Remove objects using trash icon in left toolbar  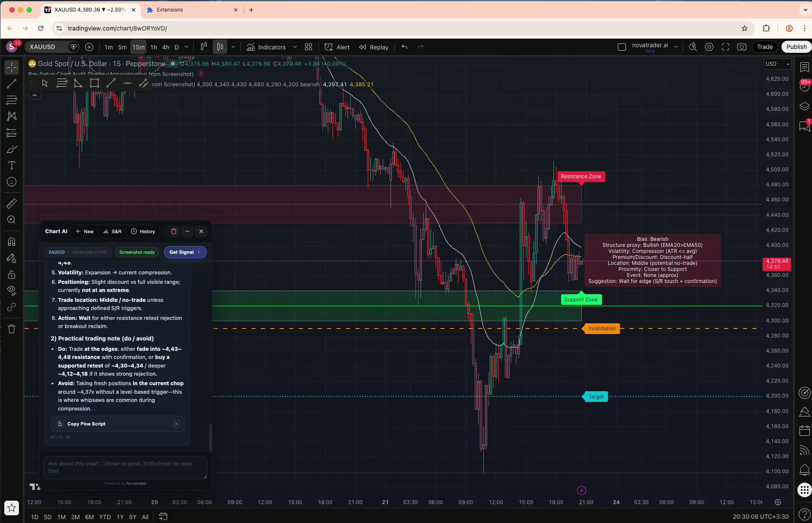[12, 329]
